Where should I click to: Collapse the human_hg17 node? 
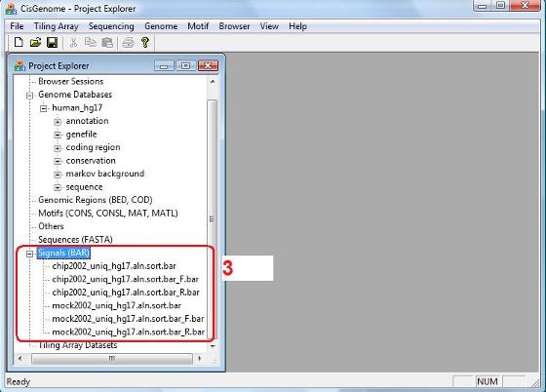pos(44,108)
